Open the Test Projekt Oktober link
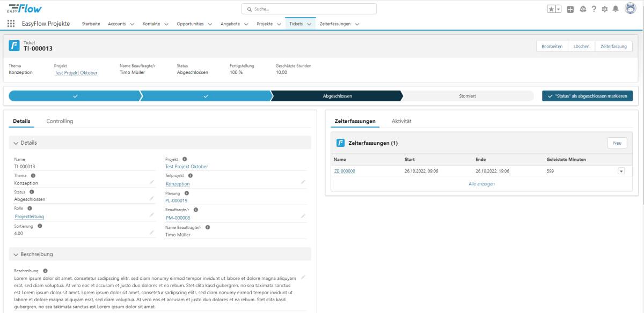 [76, 72]
